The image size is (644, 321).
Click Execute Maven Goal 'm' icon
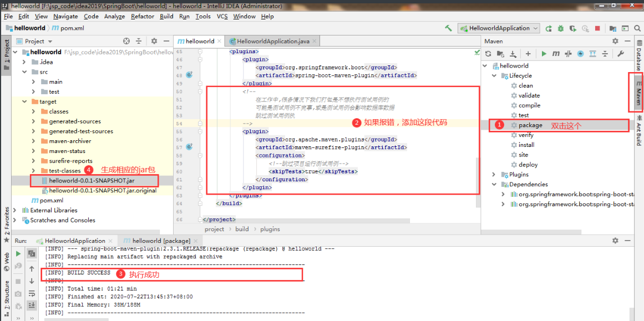point(556,54)
